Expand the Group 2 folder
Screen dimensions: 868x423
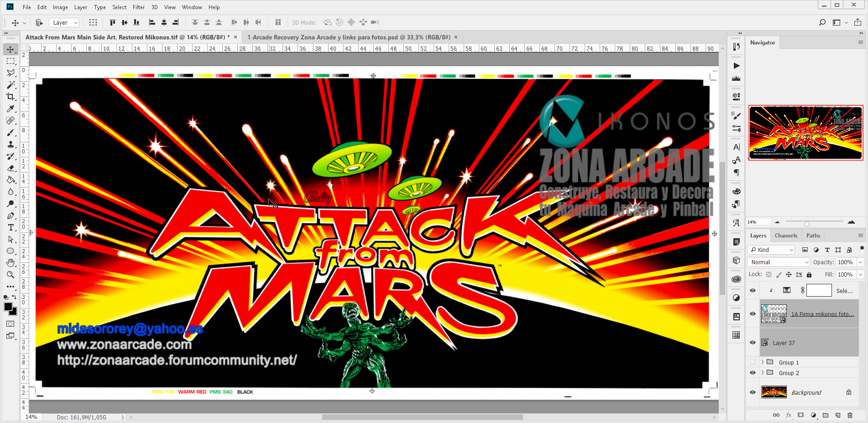(x=762, y=373)
